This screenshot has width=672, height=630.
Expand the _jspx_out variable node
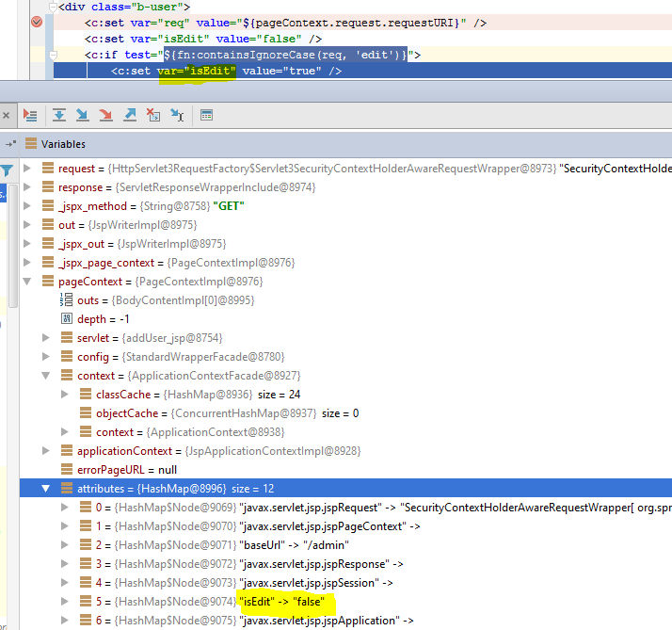coord(27,244)
